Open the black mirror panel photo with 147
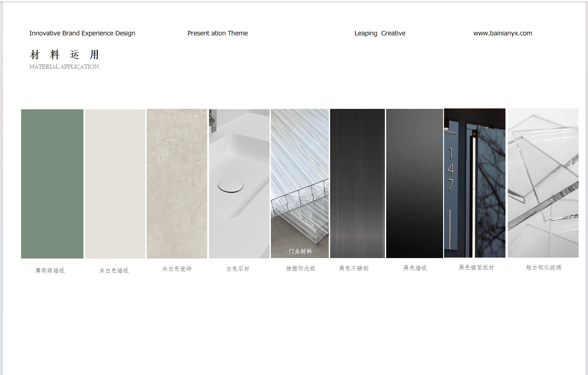This screenshot has height=375, width=588. [x=475, y=183]
